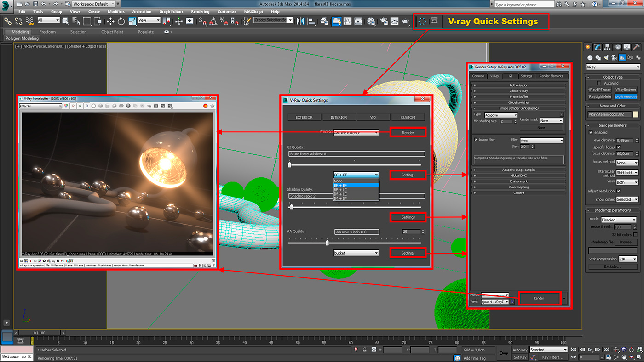Expand the Global switches rollout
Image resolution: width=644 pixels, height=362 pixels.
click(x=519, y=102)
